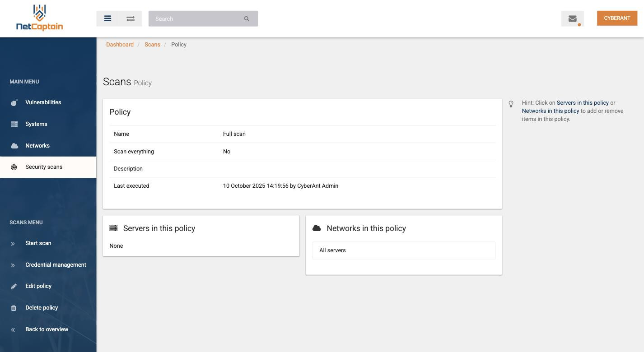Image resolution: width=644 pixels, height=352 pixels.
Task: Click the Networks cloud icon in sidebar
Action: [14, 146]
